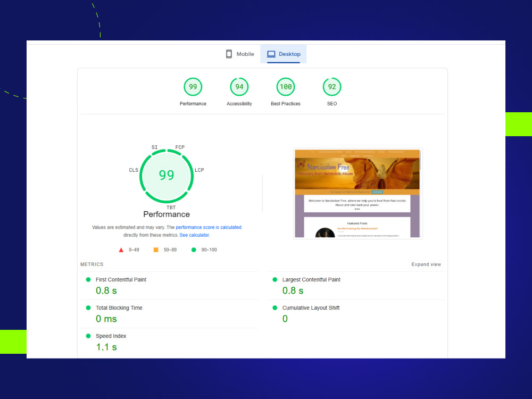The width and height of the screenshot is (532, 399).
Task: Click the Accessibility label under score 94
Action: (239, 104)
